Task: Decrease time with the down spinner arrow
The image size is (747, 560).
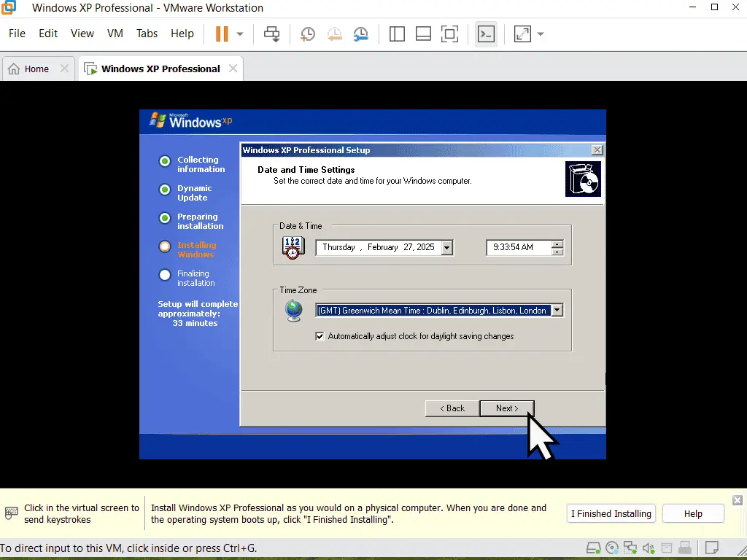Action: pyautogui.click(x=557, y=251)
